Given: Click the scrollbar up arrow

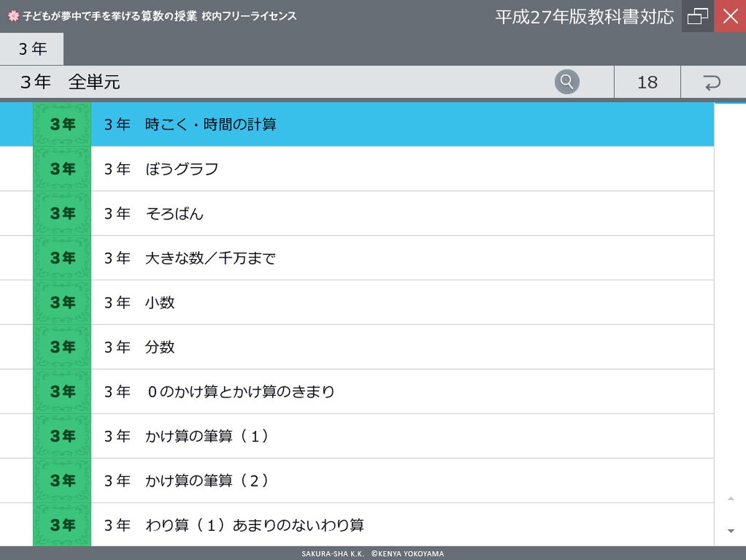Looking at the screenshot, I should [730, 497].
